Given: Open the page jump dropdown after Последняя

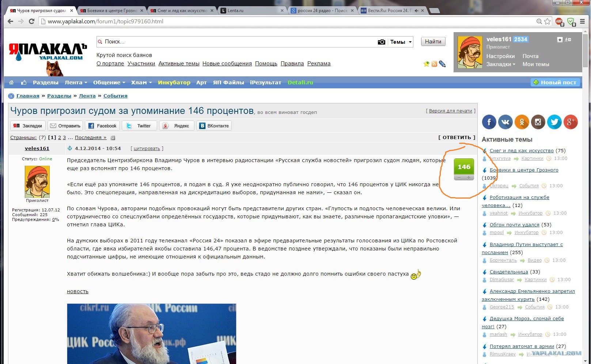Looking at the screenshot, I should click(113, 138).
